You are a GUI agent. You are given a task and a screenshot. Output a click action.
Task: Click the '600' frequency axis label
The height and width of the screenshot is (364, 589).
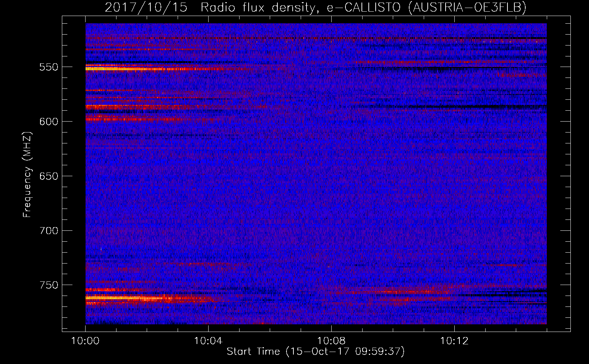(49, 122)
